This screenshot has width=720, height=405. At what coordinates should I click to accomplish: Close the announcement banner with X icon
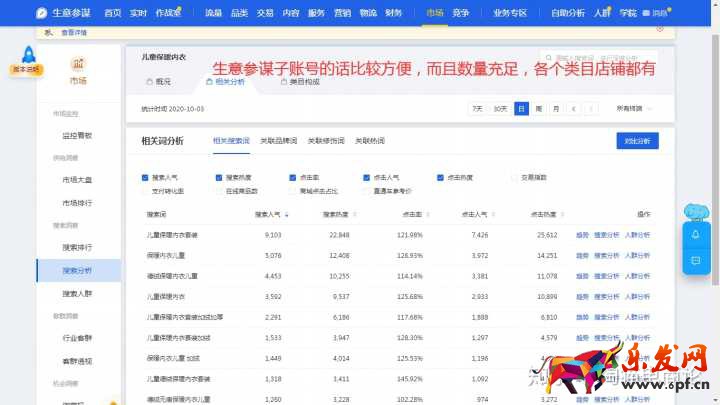(x=659, y=29)
